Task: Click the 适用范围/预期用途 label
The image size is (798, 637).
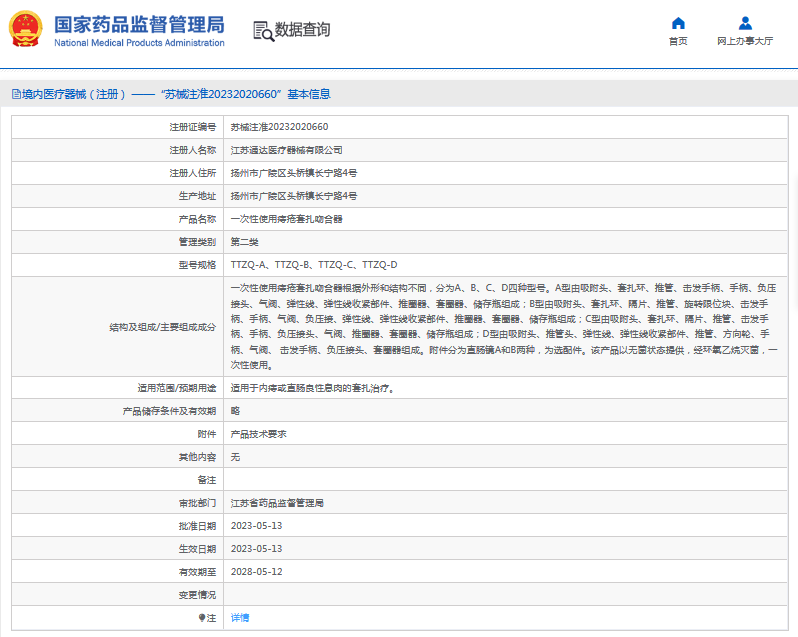Action: 177,388
